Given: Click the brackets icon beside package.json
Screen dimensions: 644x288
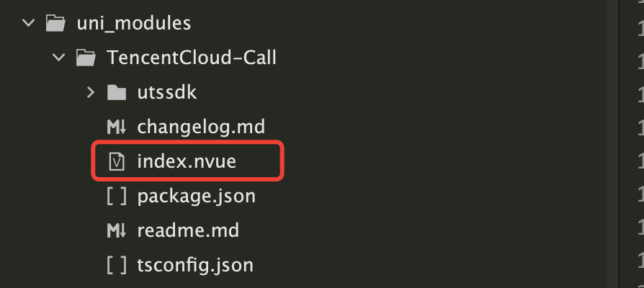Looking at the screenshot, I should tap(117, 197).
